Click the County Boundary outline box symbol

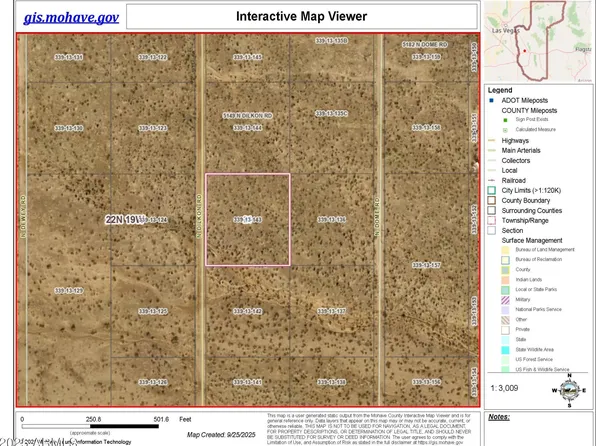pyautogui.click(x=491, y=200)
